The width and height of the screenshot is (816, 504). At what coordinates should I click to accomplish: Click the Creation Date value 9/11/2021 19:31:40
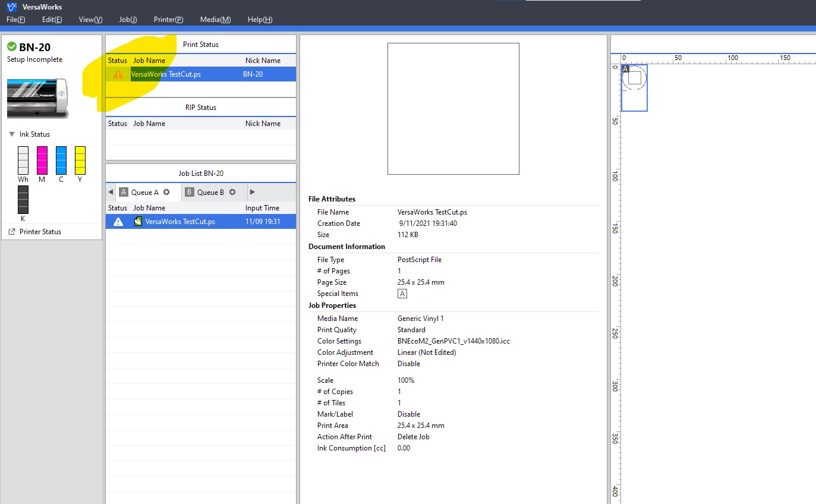[429, 223]
